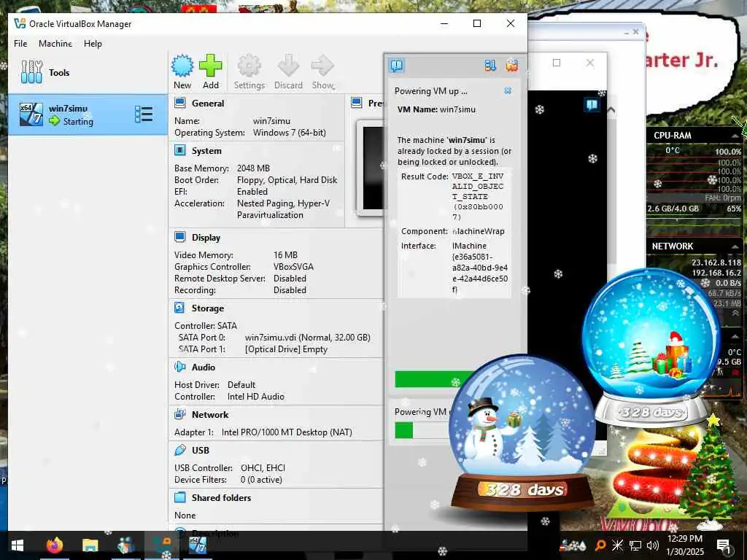Click the Show arrow toolbar icon
Screen dimensions: 747x560
(x=322, y=66)
